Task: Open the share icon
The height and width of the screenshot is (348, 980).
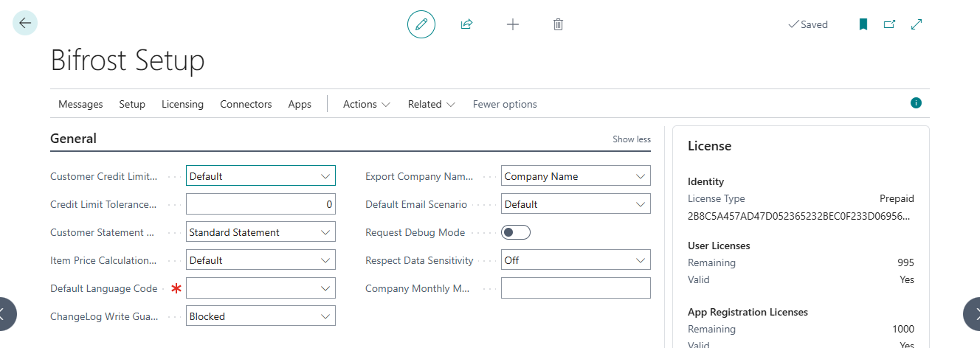Action: click(466, 24)
